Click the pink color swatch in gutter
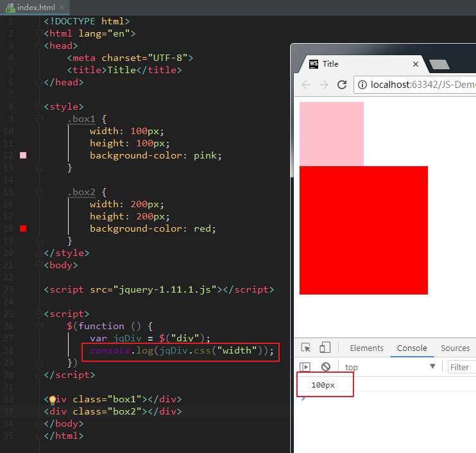 point(23,155)
